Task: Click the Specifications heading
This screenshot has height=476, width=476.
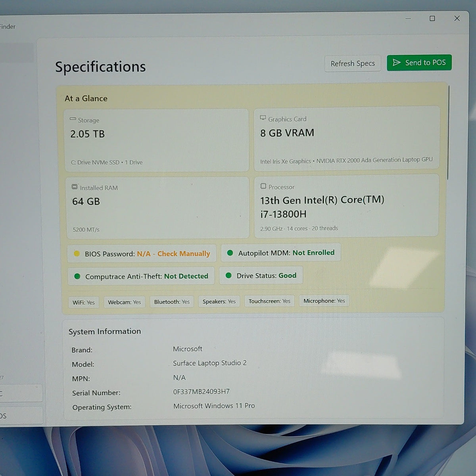Action: pyautogui.click(x=100, y=67)
